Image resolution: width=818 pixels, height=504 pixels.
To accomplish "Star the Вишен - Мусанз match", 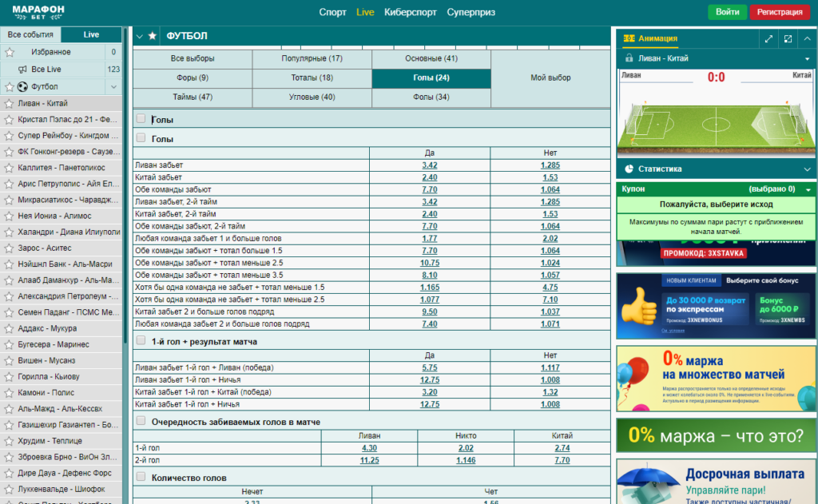I will coord(8,360).
